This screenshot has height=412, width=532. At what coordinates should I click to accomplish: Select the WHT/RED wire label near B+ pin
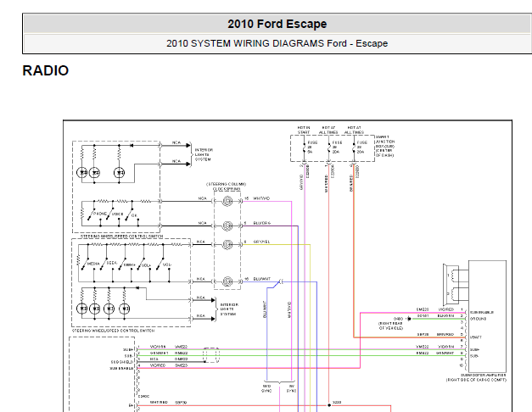pos(159,403)
